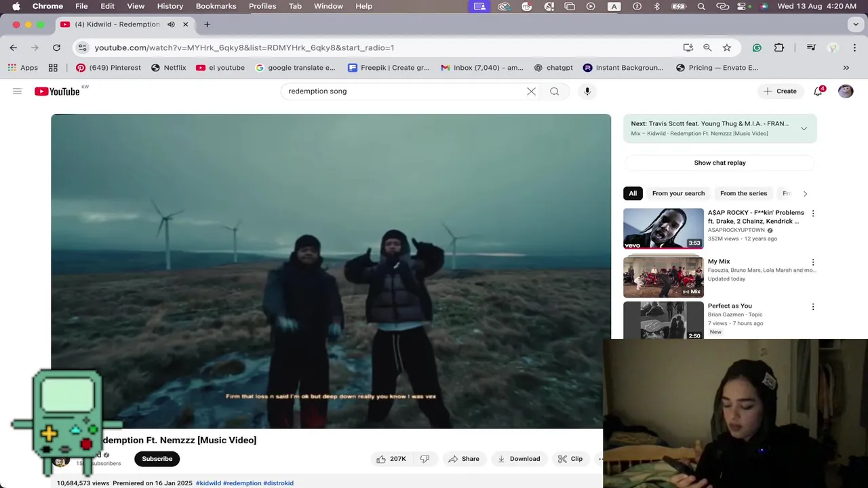
Task: Open macOS Spotlight search icon
Action: pyautogui.click(x=701, y=6)
